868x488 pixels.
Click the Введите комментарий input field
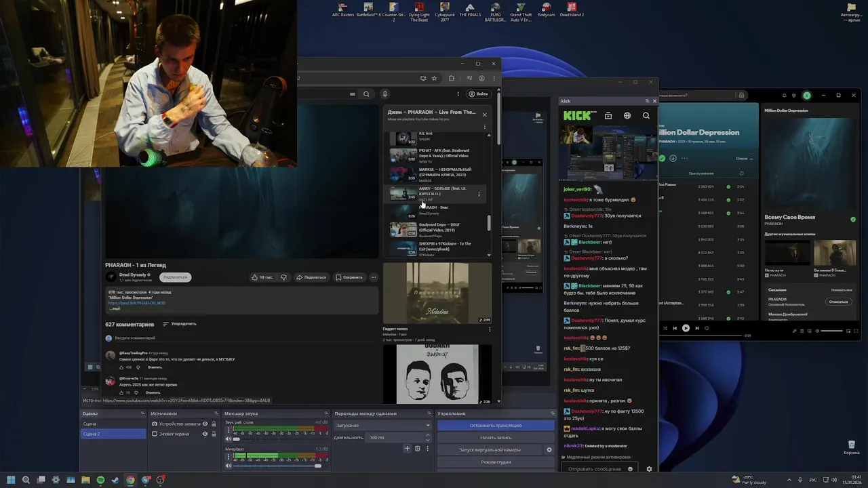coord(244,338)
